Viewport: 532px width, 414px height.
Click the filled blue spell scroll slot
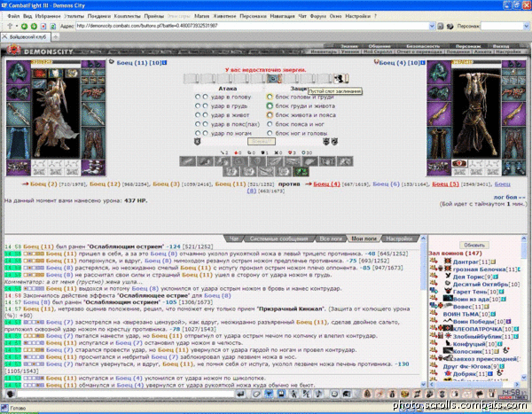coord(275,79)
